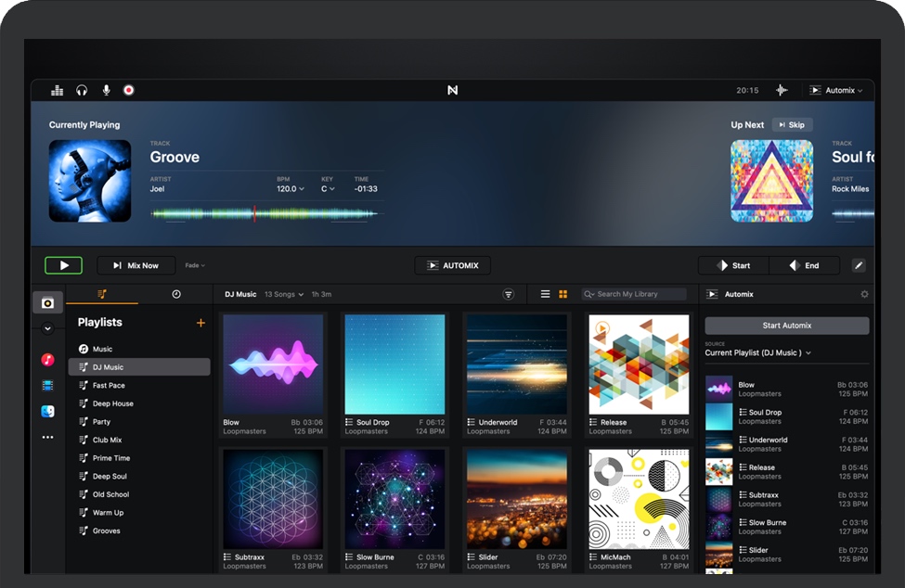Switch to grid view

[563, 295]
